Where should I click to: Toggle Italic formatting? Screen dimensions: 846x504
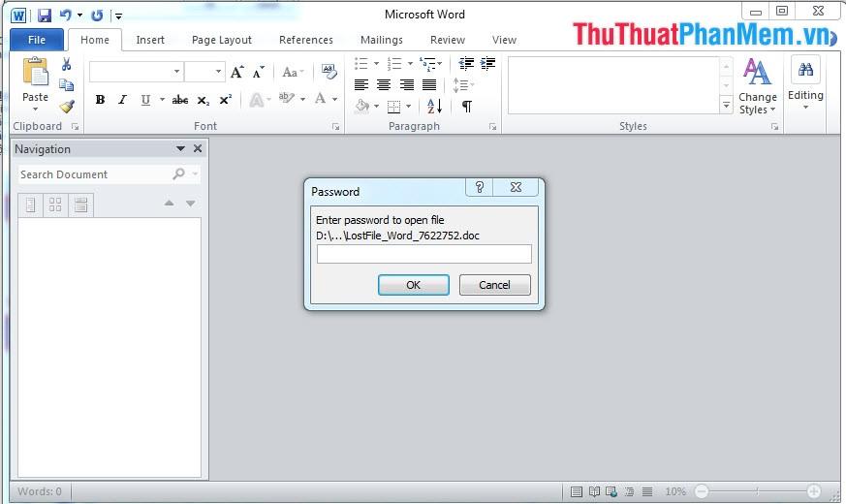pyautogui.click(x=122, y=99)
